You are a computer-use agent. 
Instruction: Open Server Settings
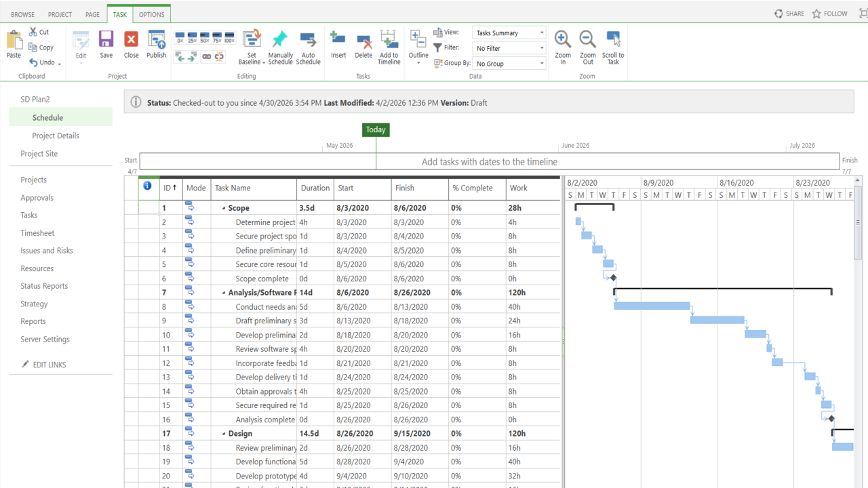tap(45, 340)
